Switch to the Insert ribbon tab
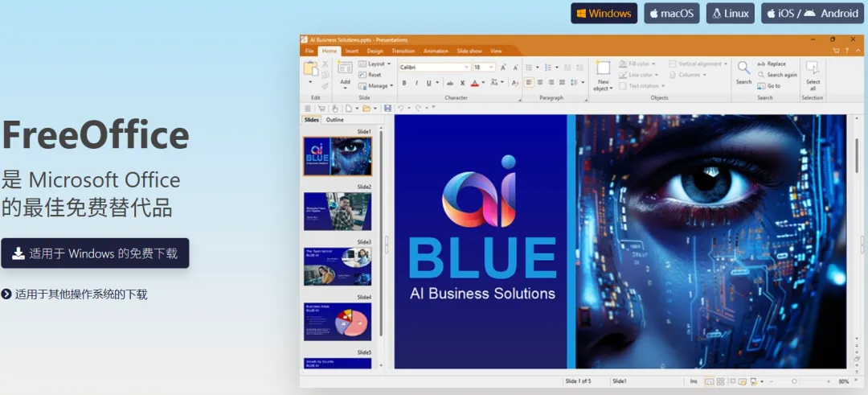 [x=351, y=51]
